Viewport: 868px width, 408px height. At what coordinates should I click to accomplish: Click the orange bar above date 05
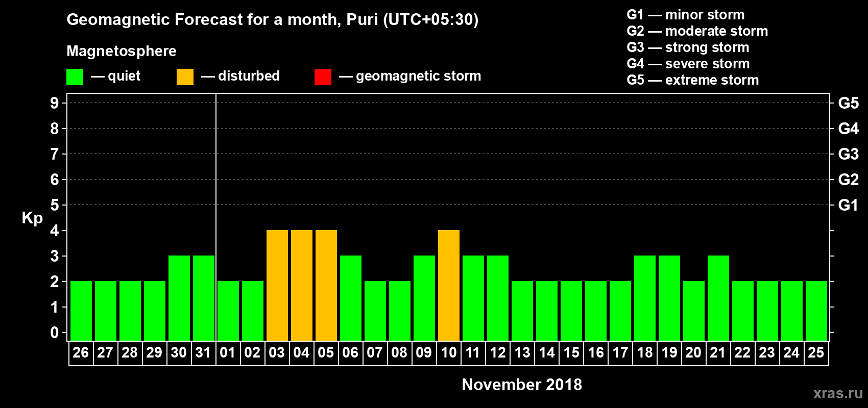(x=326, y=285)
